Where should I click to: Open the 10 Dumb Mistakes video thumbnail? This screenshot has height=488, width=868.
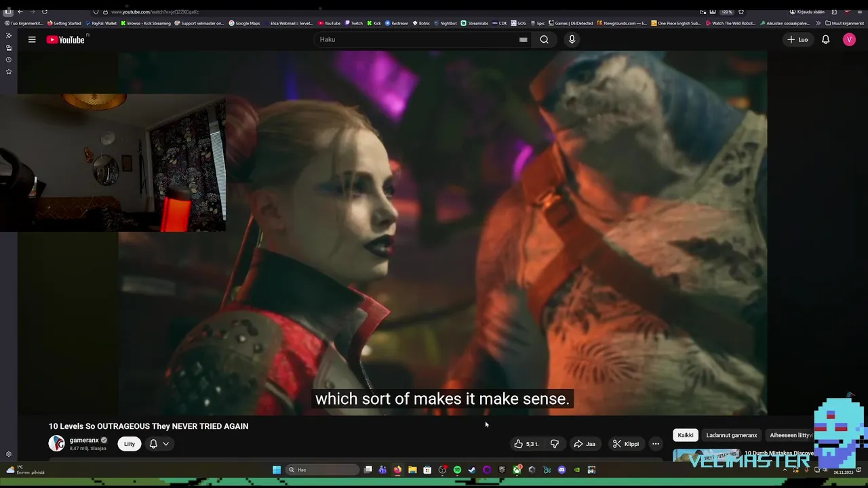click(705, 455)
